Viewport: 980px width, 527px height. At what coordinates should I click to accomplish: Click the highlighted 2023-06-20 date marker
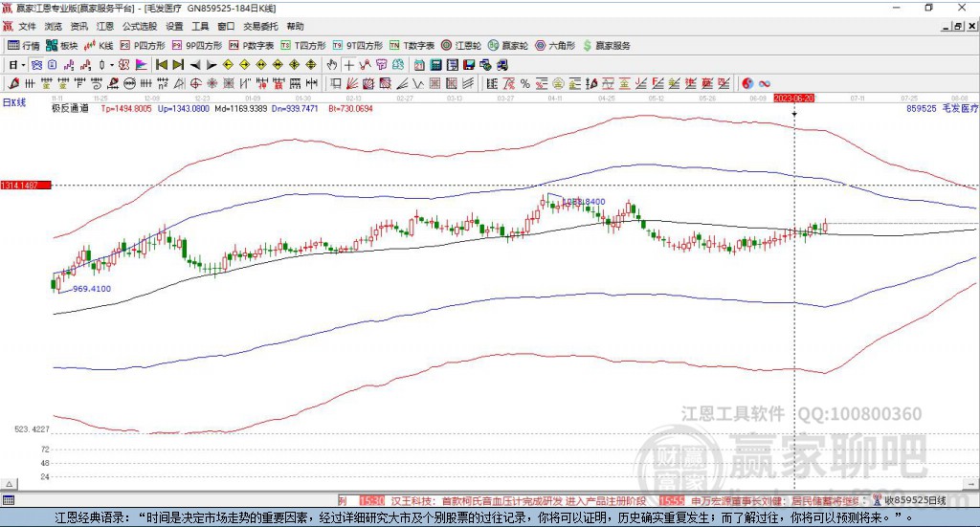794,98
